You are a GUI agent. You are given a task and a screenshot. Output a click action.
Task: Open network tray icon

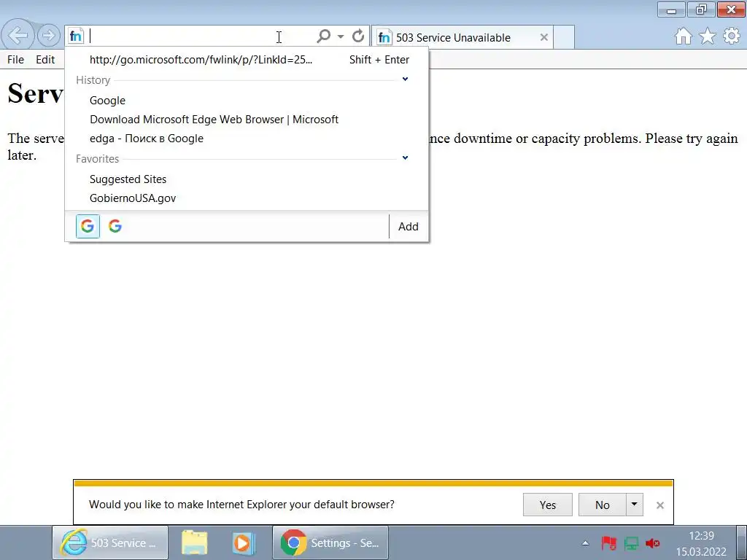(631, 542)
